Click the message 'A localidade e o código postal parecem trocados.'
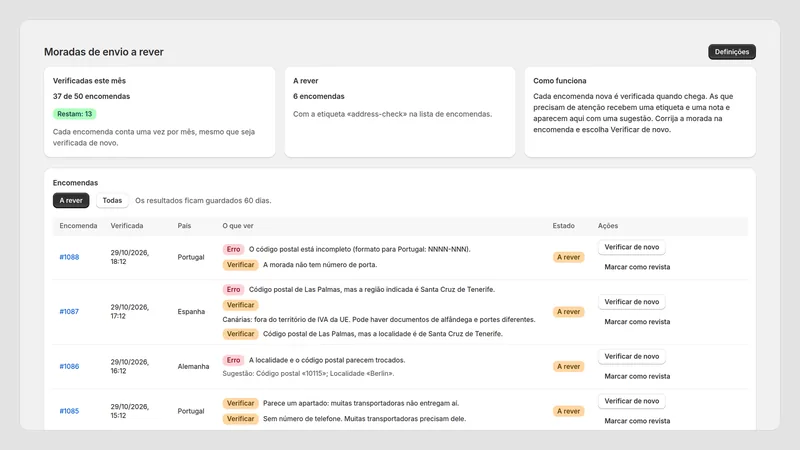This screenshot has height=450, width=800. click(327, 360)
